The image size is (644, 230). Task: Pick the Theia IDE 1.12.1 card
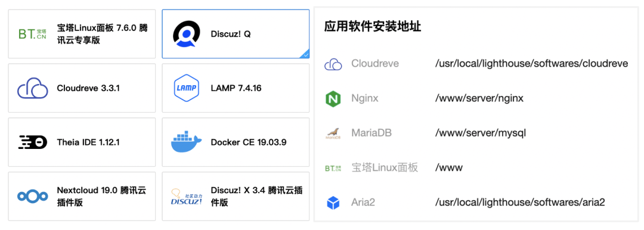[82, 142]
